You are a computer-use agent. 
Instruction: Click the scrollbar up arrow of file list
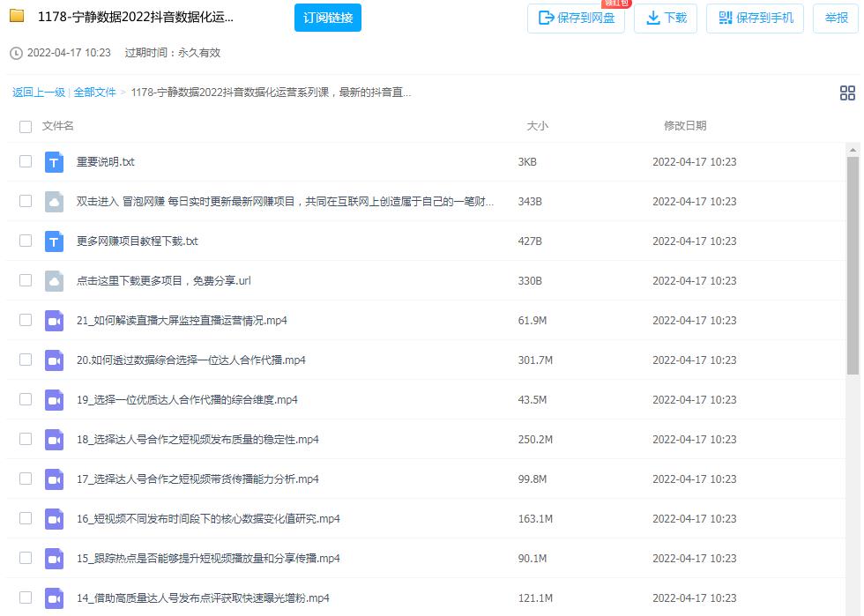click(853, 150)
